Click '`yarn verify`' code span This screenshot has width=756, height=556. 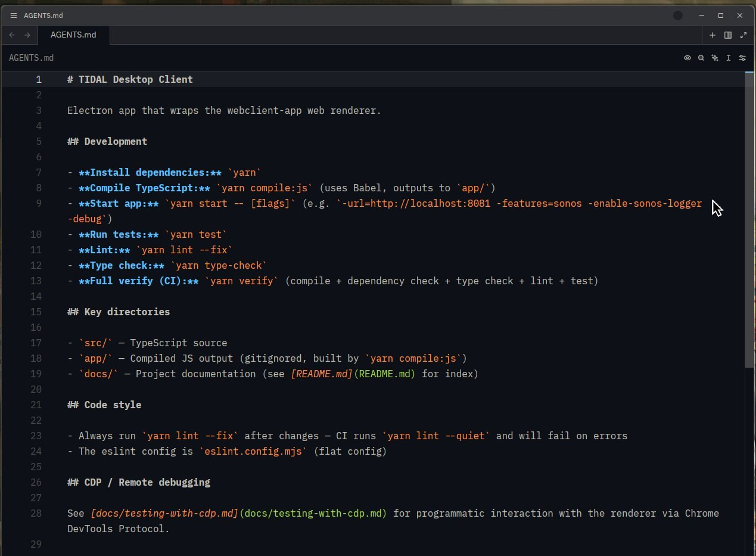click(x=241, y=281)
